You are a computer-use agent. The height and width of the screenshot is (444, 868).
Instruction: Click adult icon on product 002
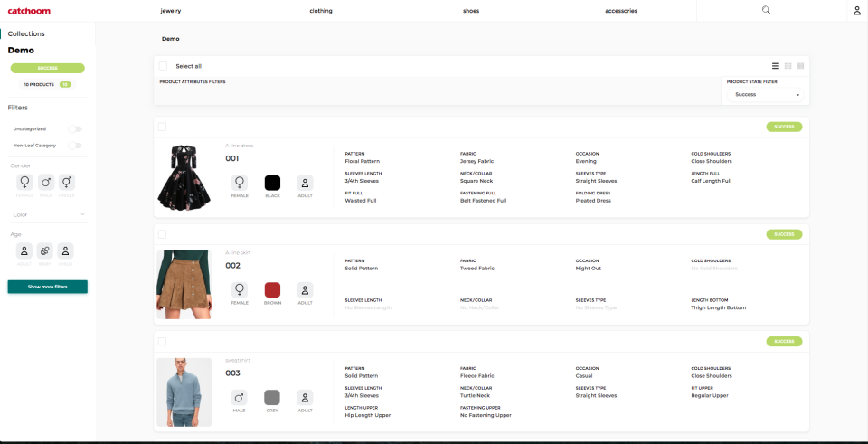[305, 289]
